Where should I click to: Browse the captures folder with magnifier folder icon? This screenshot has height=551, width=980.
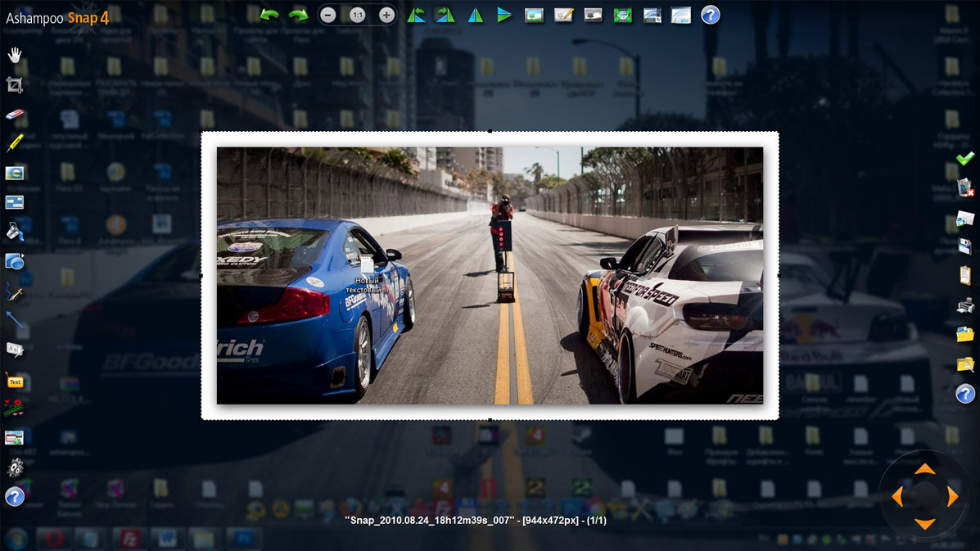click(965, 364)
